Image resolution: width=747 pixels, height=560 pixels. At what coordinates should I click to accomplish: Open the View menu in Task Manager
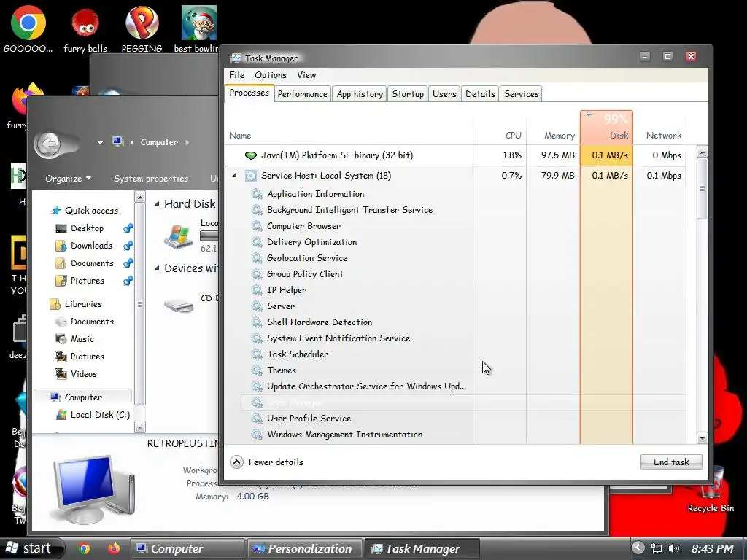pos(306,75)
